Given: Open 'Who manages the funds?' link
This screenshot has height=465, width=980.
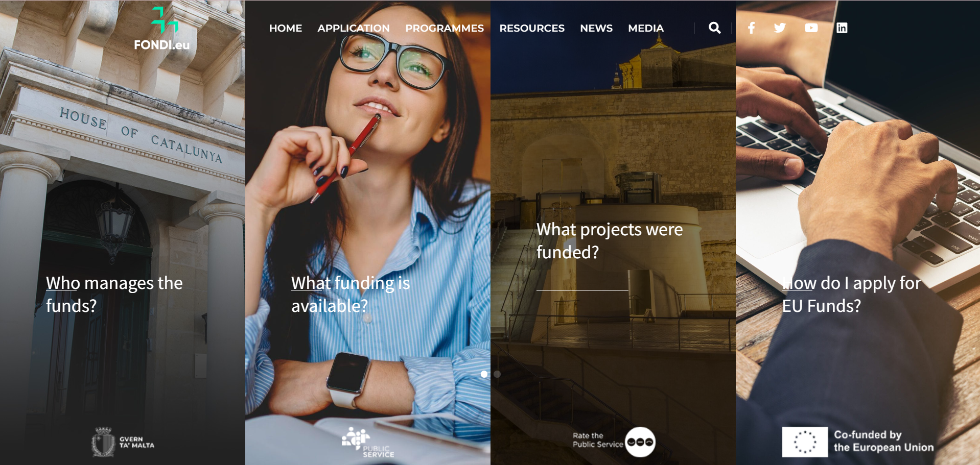Looking at the screenshot, I should coord(114,294).
